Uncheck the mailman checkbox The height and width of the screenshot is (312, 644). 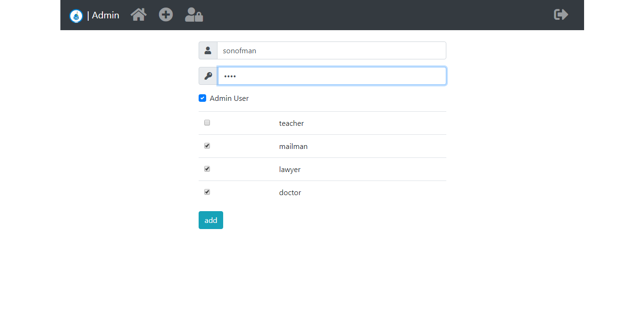tap(207, 146)
